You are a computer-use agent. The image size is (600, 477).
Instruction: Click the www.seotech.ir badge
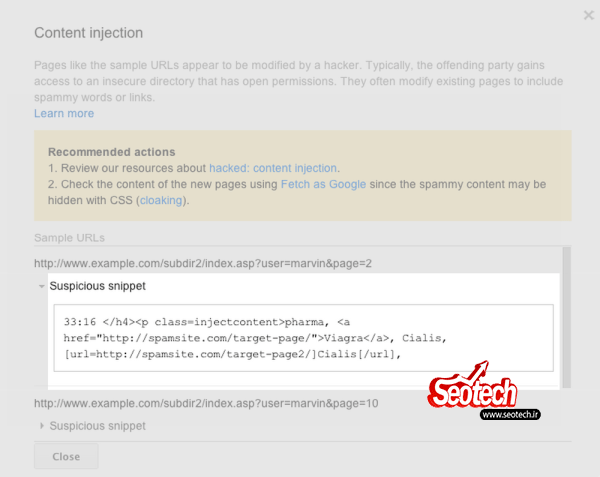coord(510,414)
